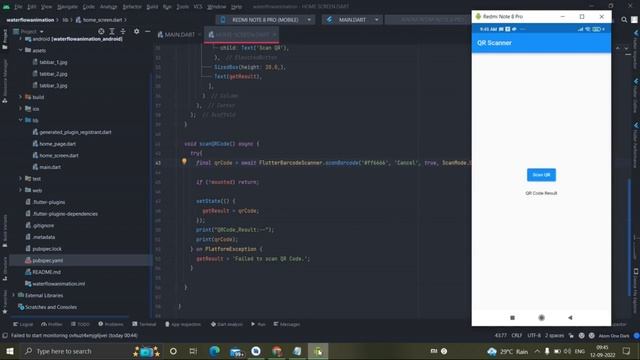Viewport: 640px width, 360px height.
Task: Open the Project vertical tab on left edge
Action: tap(5, 39)
